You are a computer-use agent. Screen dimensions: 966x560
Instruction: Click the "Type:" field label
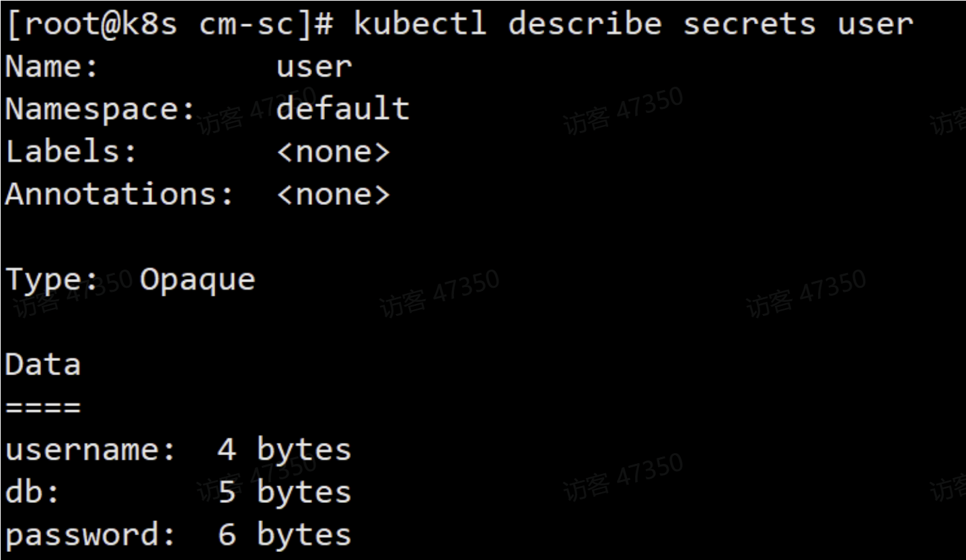pos(52,280)
